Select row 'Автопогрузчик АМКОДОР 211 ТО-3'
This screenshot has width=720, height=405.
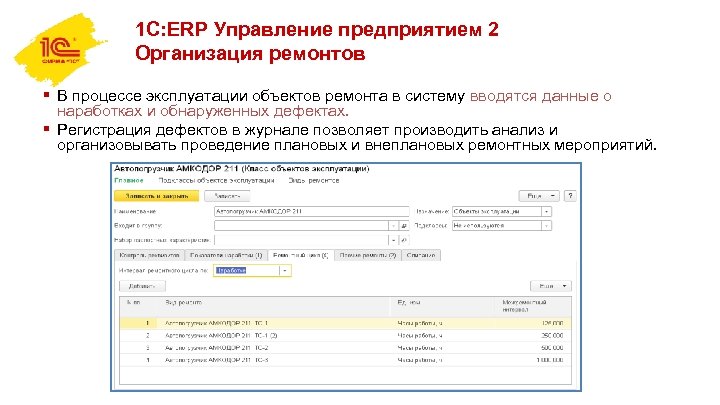(x=346, y=360)
